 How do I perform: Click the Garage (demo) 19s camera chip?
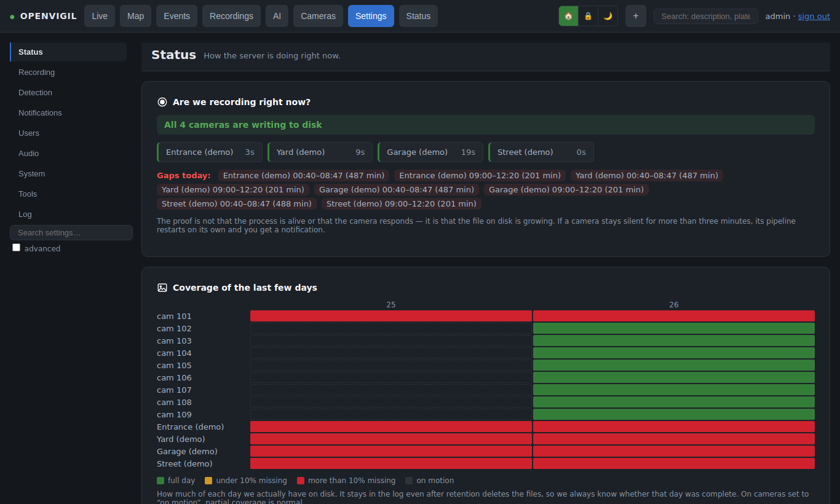[430, 152]
